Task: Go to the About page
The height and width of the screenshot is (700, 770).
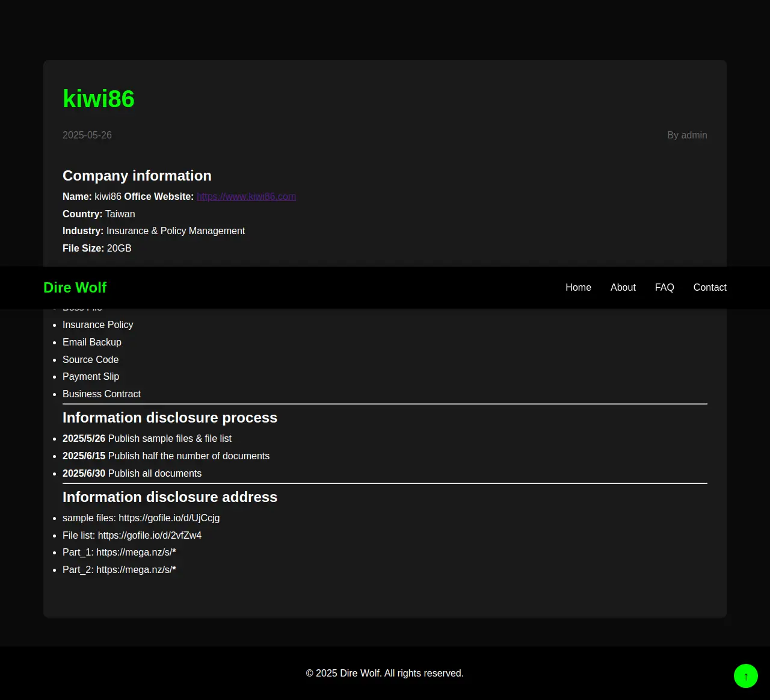Action: pyautogui.click(x=623, y=288)
